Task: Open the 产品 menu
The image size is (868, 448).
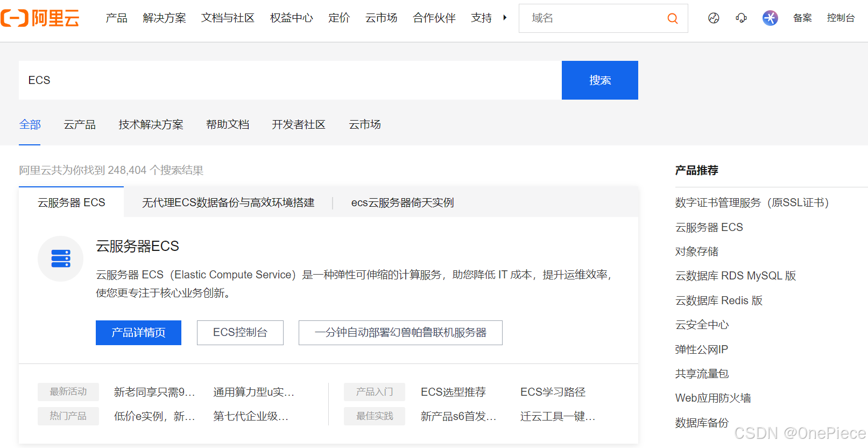Action: click(117, 18)
